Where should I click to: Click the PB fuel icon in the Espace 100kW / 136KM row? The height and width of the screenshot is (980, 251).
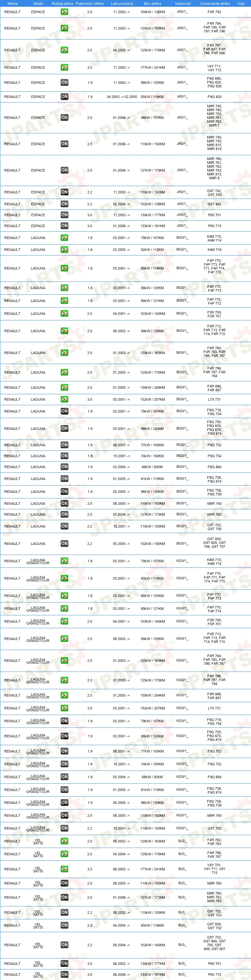tap(64, 12)
